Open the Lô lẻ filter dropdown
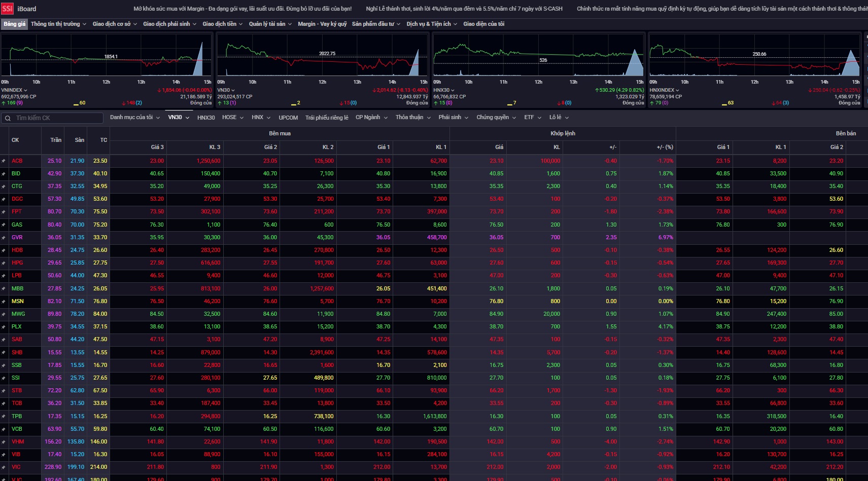The width and height of the screenshot is (868, 481). 559,118
